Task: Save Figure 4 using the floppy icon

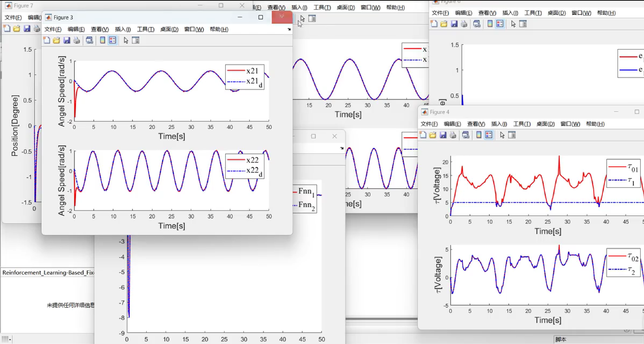Action: pyautogui.click(x=443, y=135)
